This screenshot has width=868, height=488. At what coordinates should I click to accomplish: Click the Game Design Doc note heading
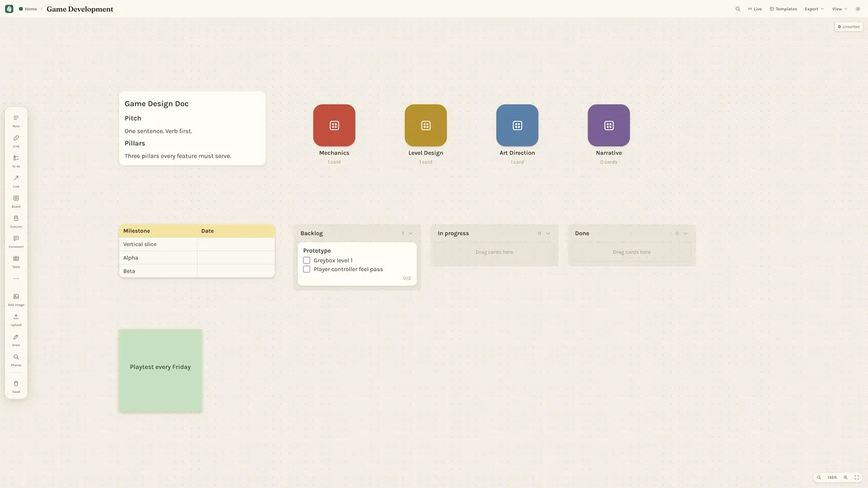point(156,104)
